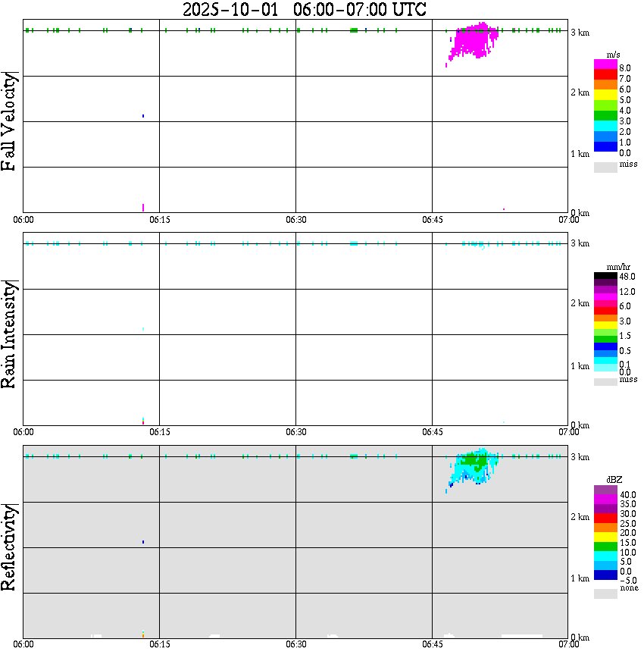The width and height of the screenshot is (644, 658).
Task: Click the "-5.0" value in the dBZ legend
Action: click(628, 581)
